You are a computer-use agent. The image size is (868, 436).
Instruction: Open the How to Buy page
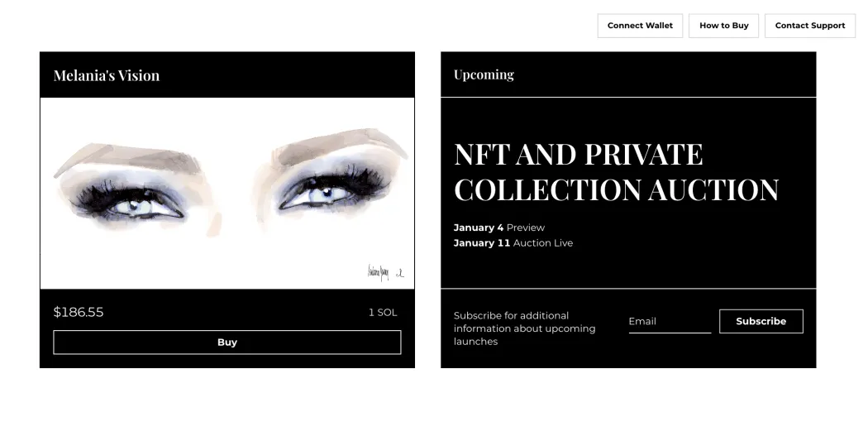723,26
